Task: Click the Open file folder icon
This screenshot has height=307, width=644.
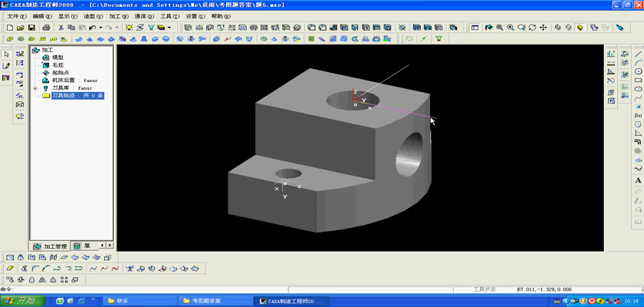Action: click(21, 28)
